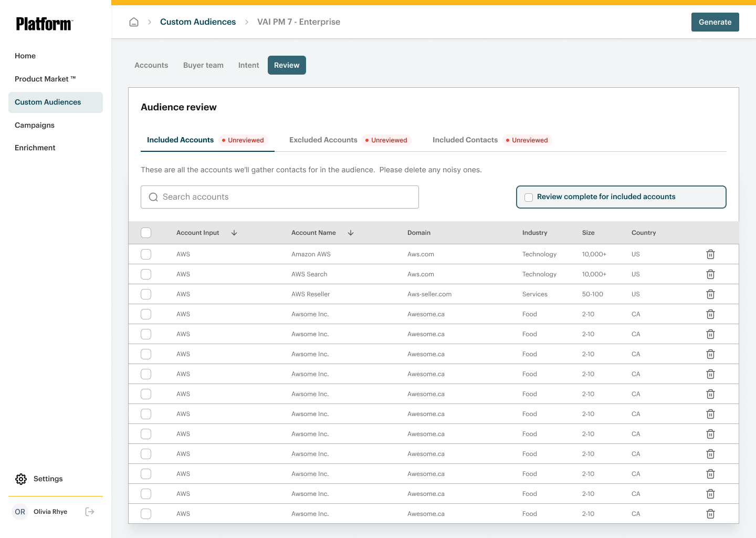This screenshot has width=756, height=538.
Task: Delete the AWS Search account row
Action: (710, 274)
